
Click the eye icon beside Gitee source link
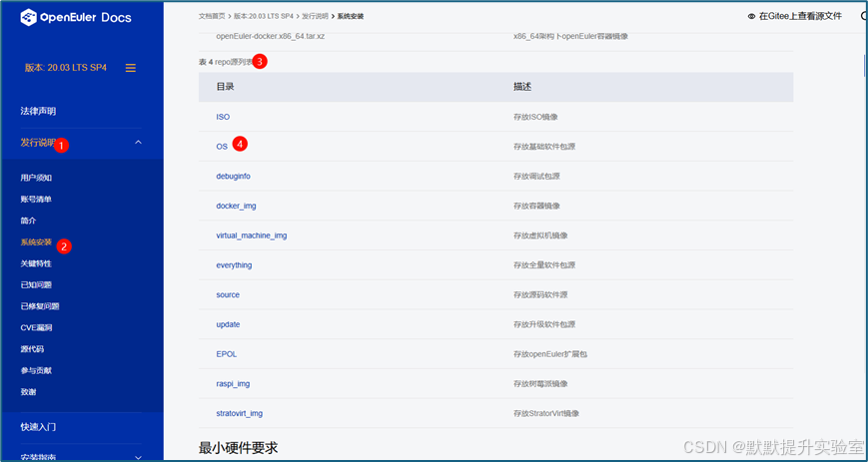pyautogui.click(x=751, y=17)
